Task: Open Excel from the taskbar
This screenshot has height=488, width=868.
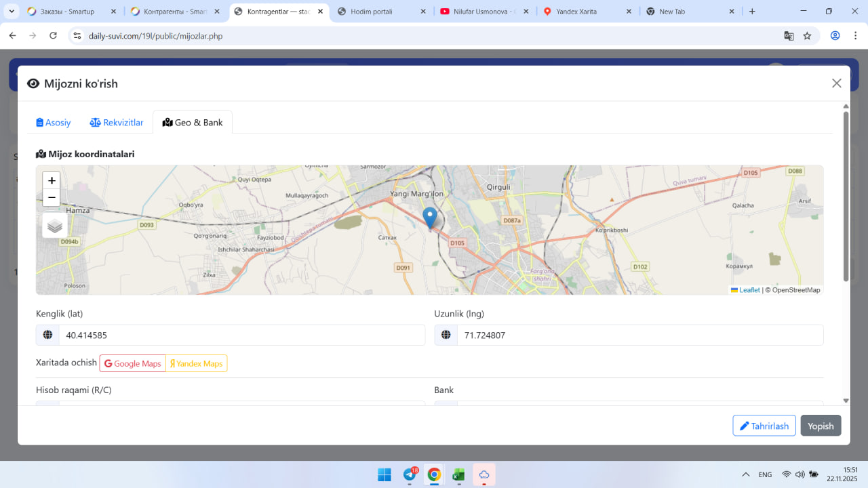Action: [x=459, y=474]
